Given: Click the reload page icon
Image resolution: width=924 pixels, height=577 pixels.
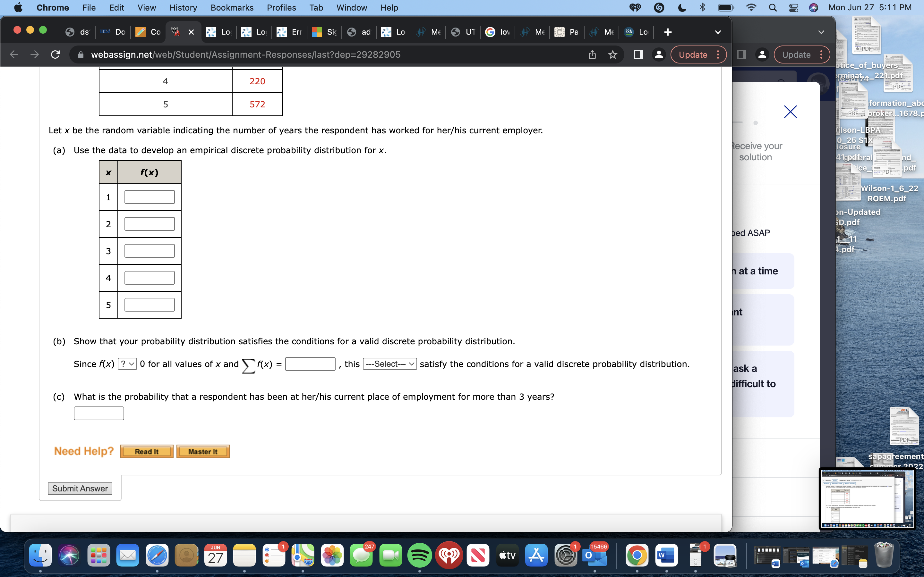Looking at the screenshot, I should (x=55, y=54).
